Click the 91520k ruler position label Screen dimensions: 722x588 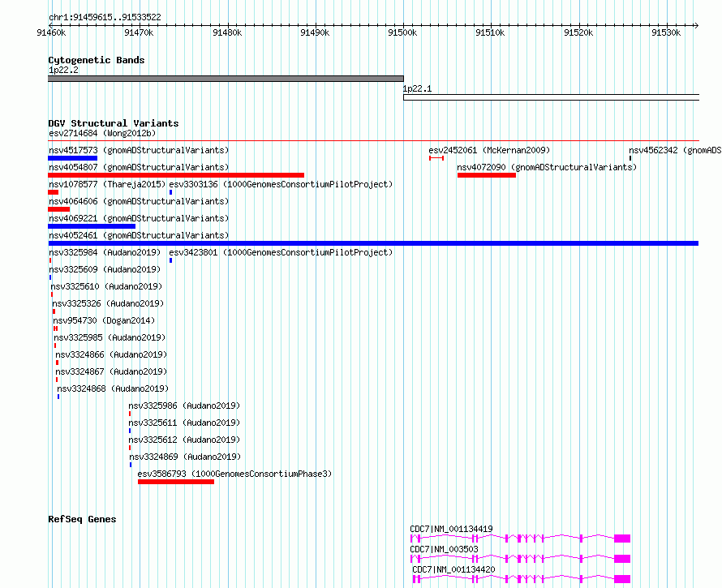coord(578,32)
